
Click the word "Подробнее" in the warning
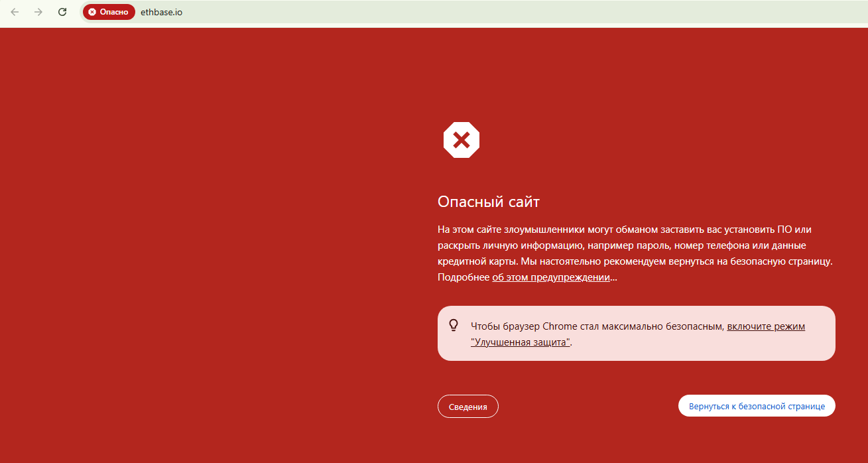464,277
